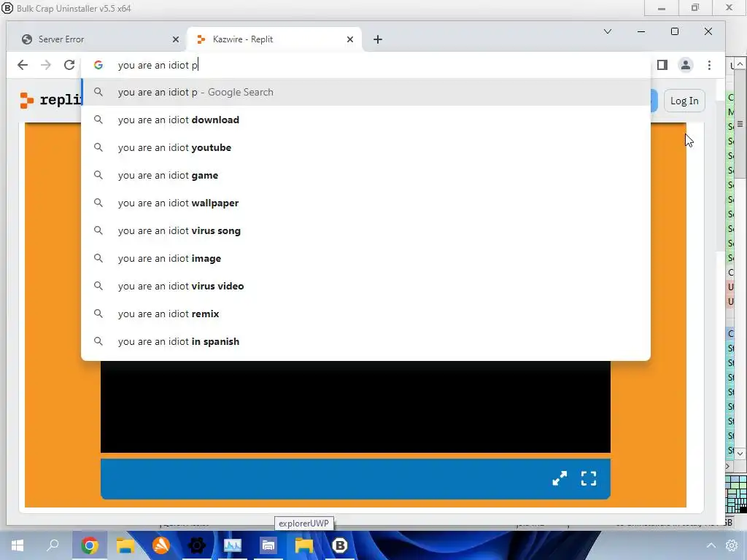
Task: Open the Chrome side panel icon
Action: tap(662, 65)
